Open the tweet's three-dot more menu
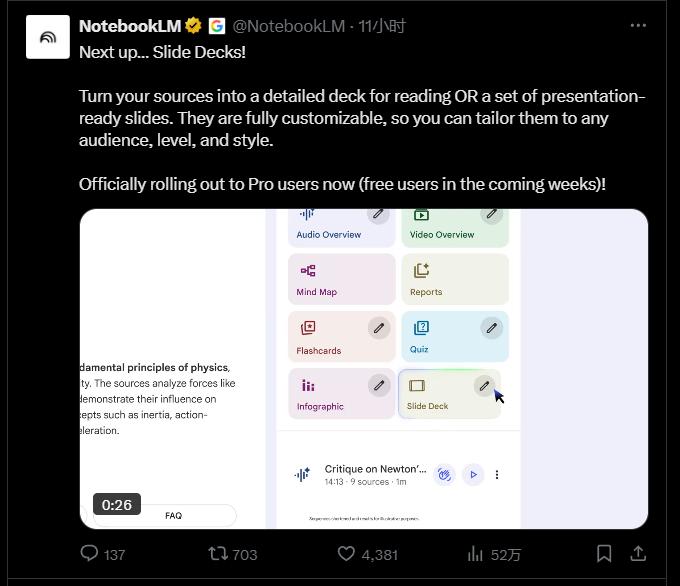680x586 pixels. coord(638,25)
